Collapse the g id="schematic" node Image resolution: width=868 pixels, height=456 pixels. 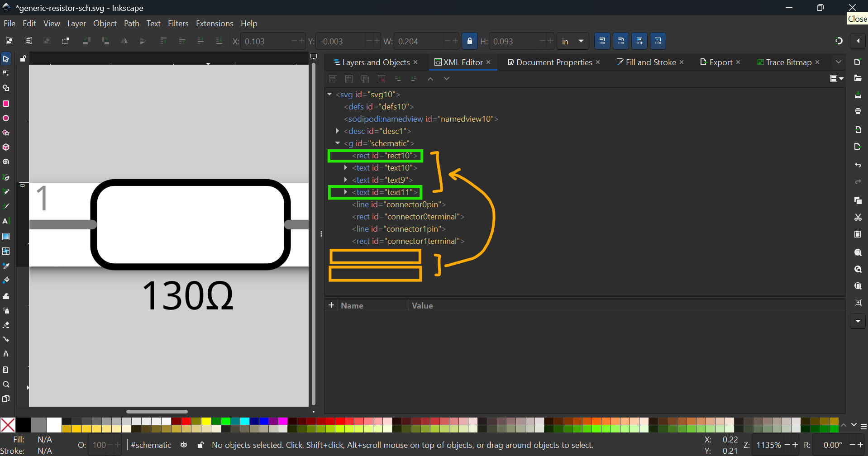point(338,143)
